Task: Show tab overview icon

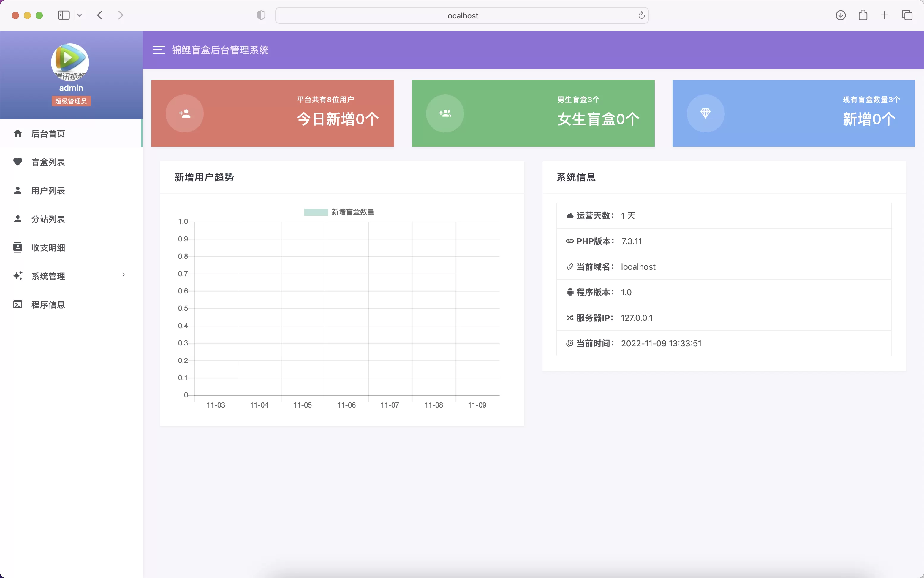Action: 907,15
